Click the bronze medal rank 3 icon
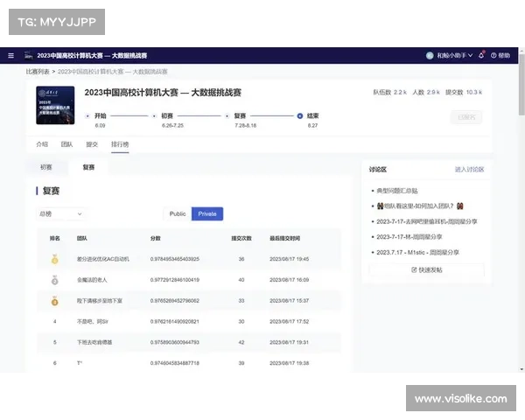Image resolution: width=525 pixels, height=420 pixels. click(54, 300)
